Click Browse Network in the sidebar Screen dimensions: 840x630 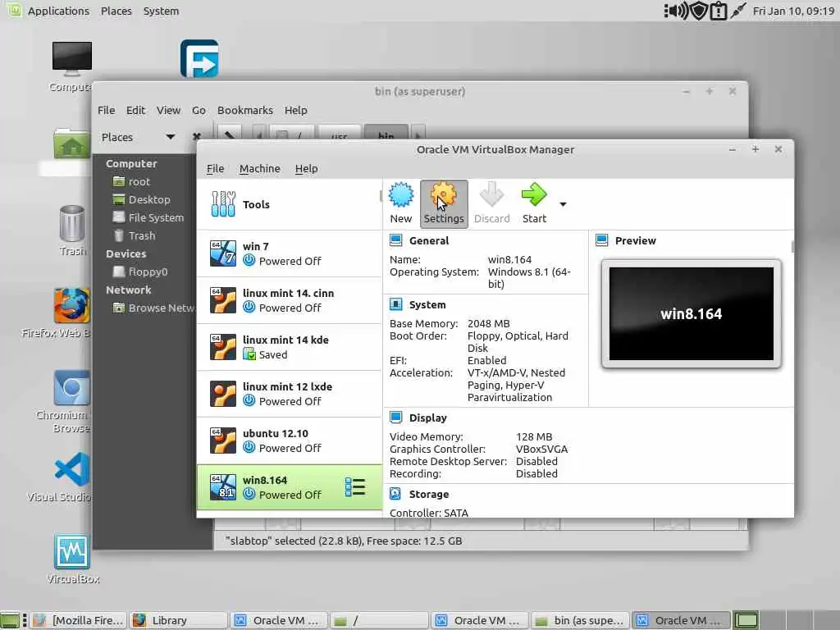point(153,308)
